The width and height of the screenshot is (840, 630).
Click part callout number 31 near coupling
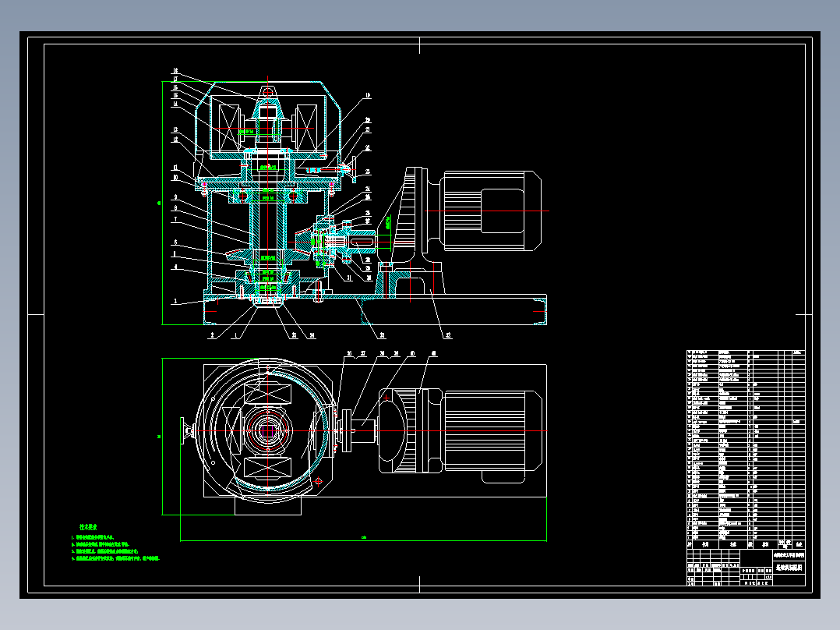(349, 278)
